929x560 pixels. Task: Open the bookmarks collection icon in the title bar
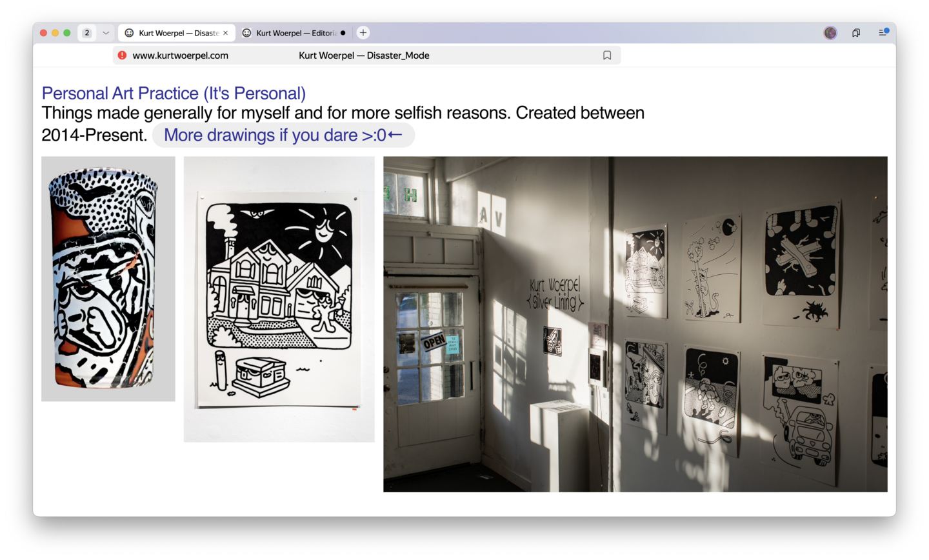coord(856,33)
